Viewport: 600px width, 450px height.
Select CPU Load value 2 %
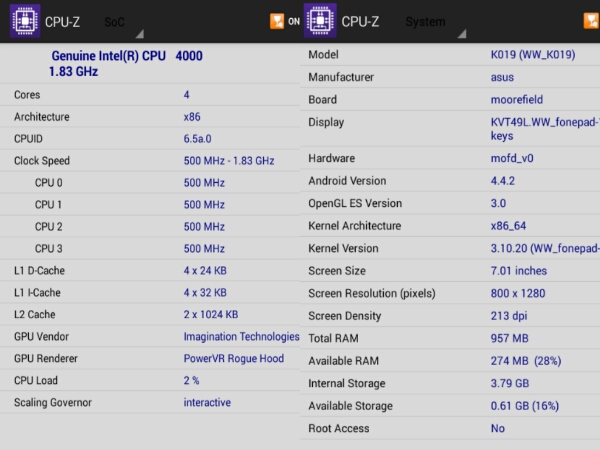click(x=191, y=380)
